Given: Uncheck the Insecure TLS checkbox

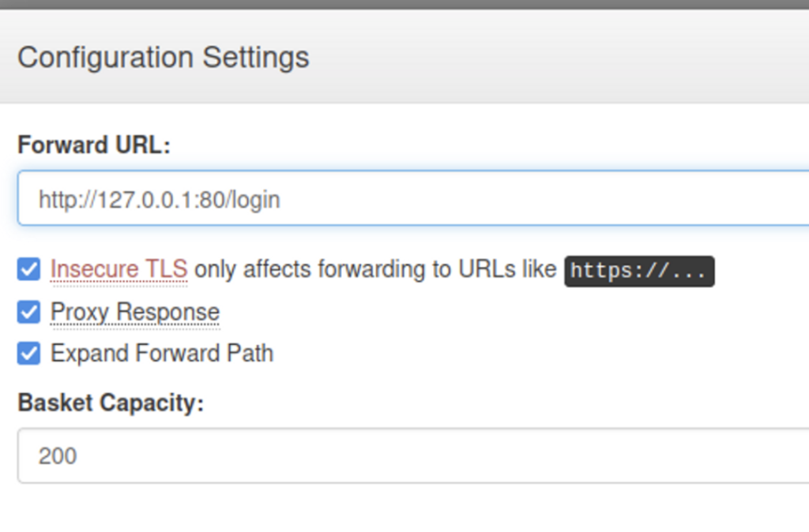Looking at the screenshot, I should coord(28,270).
